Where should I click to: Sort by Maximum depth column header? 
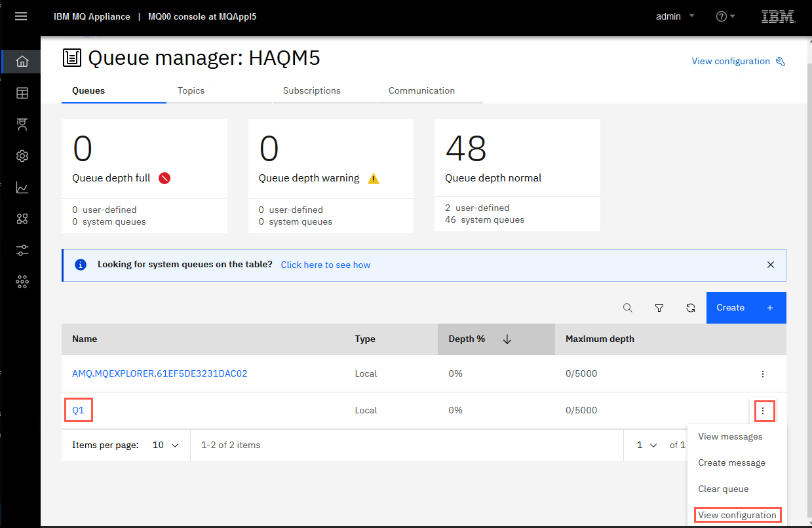tap(600, 339)
